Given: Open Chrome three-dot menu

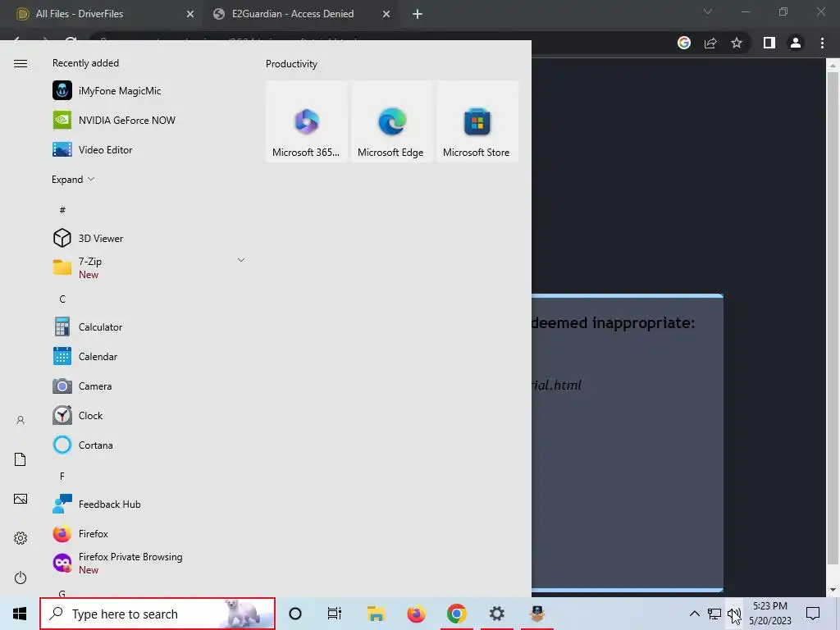Looking at the screenshot, I should coord(822,43).
